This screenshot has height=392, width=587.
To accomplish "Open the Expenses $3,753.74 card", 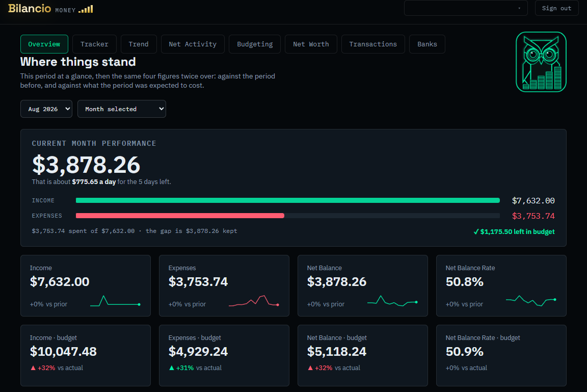I will click(224, 285).
